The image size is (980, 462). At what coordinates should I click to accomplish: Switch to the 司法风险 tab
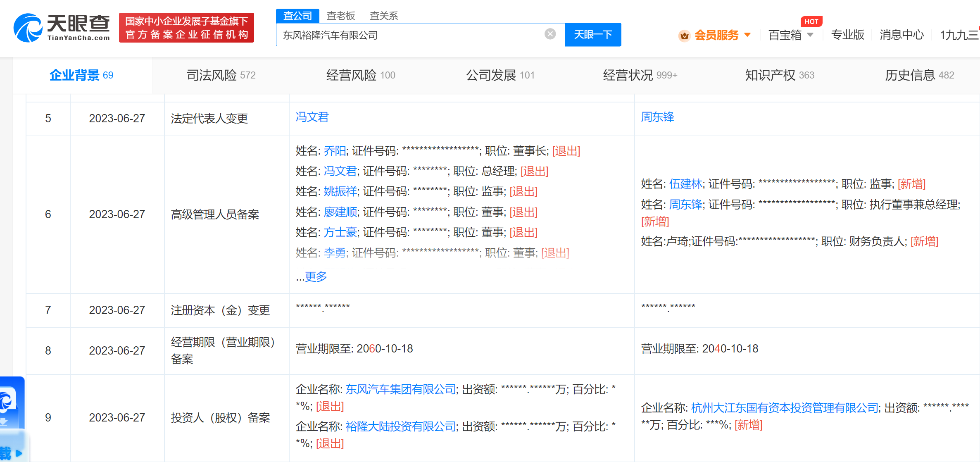(221, 75)
